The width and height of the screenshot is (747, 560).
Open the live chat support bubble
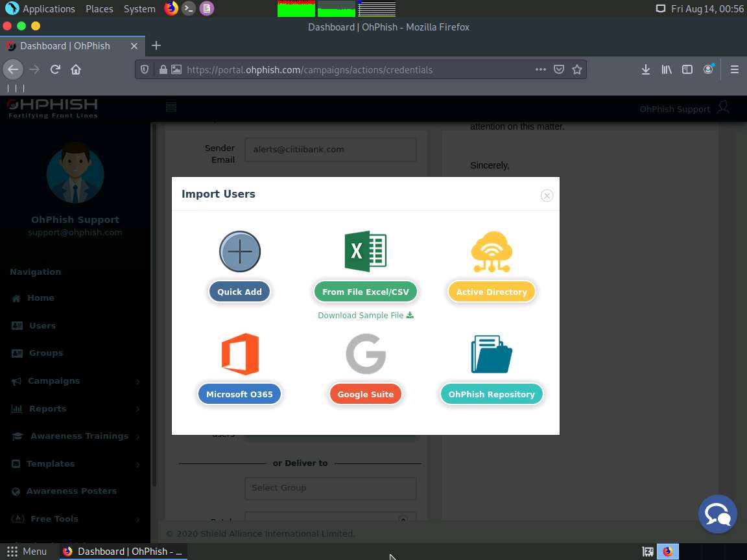tap(717, 514)
